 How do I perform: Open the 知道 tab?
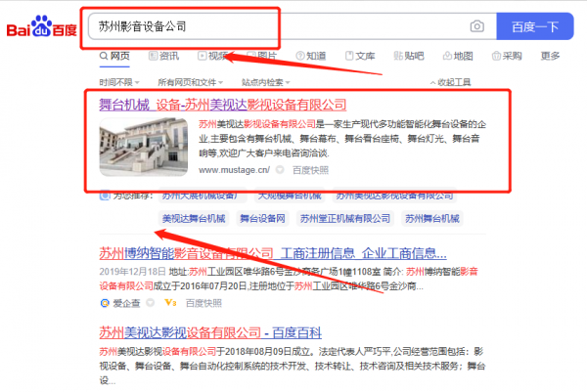click(x=310, y=57)
